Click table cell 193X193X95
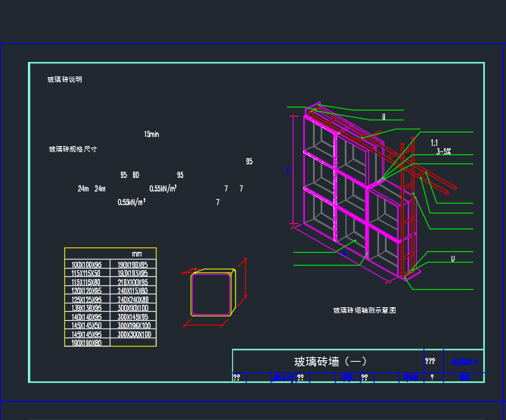 (x=132, y=273)
